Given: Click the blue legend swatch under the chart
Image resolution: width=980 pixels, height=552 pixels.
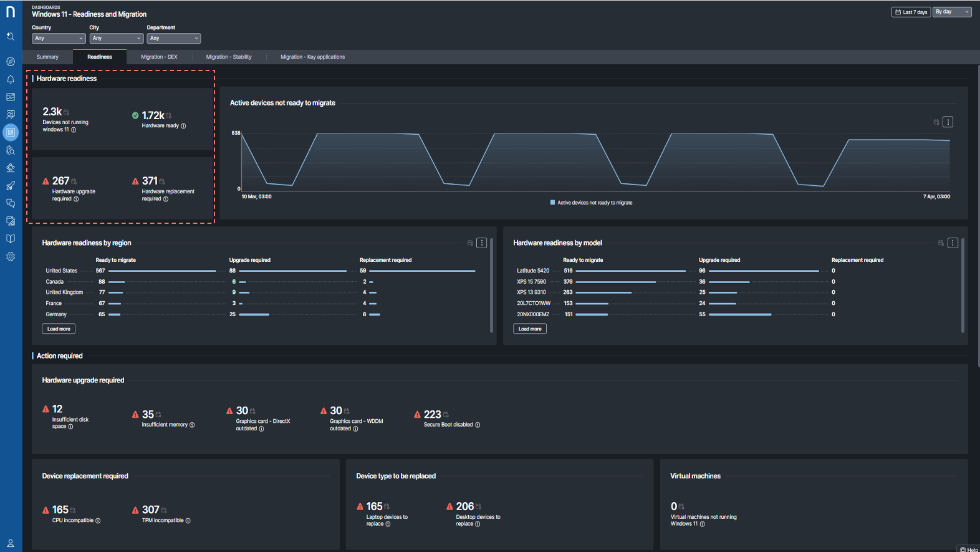Looking at the screenshot, I should 552,203.
